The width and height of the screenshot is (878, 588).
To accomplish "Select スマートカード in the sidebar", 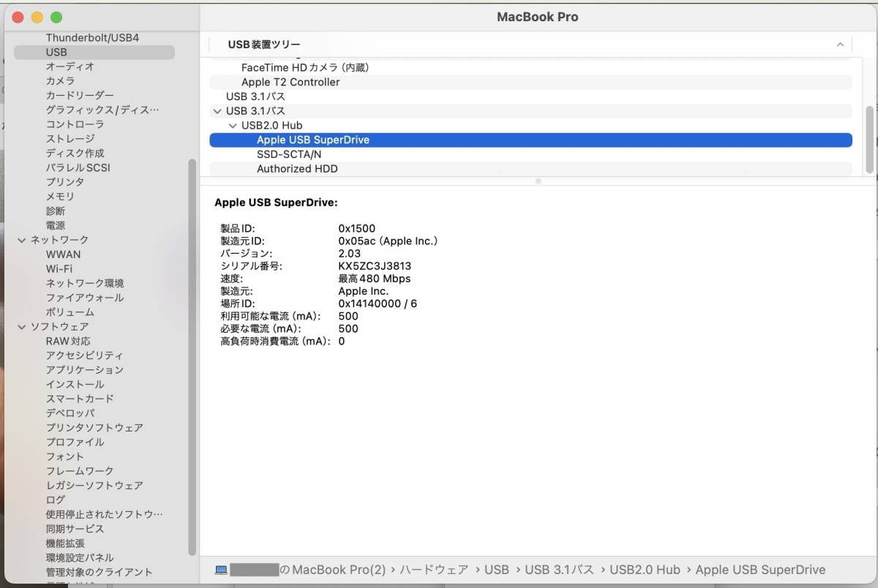I will (x=80, y=399).
